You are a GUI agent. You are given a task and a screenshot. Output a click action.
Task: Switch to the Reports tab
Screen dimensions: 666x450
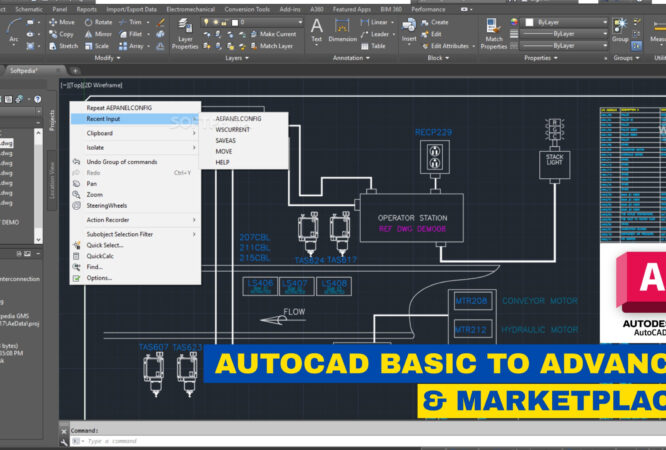87,9
